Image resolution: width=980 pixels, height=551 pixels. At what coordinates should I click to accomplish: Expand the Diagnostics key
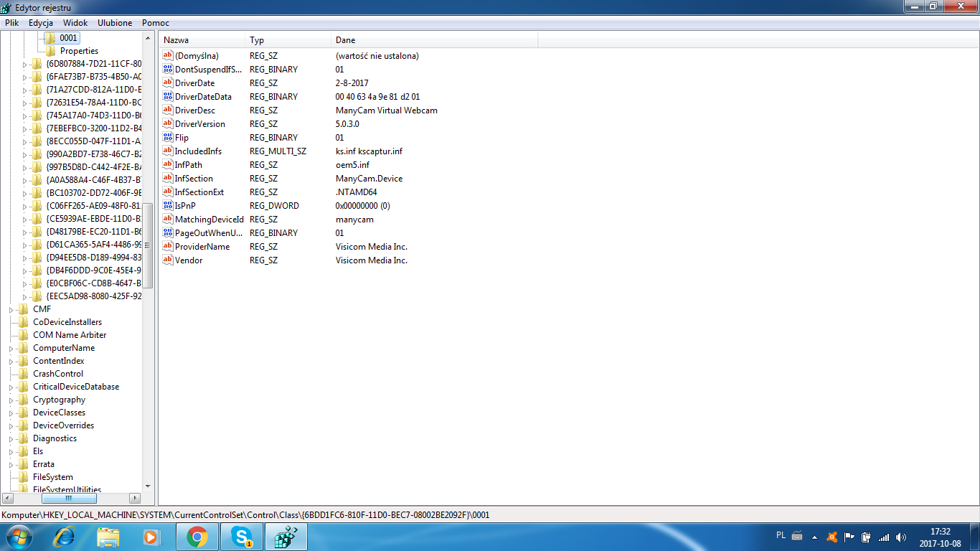tap(11, 438)
